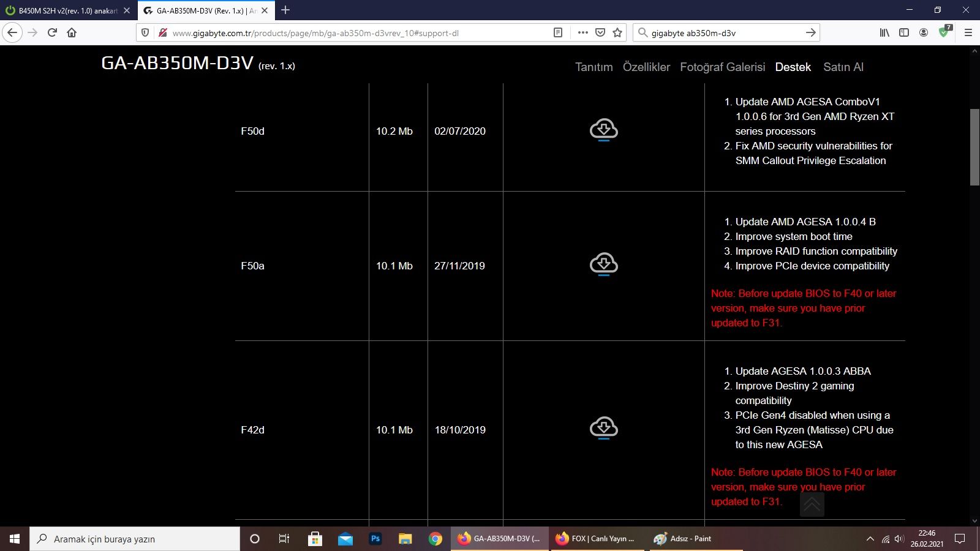
Task: Go back to previous page in Firefox
Action: 12,32
